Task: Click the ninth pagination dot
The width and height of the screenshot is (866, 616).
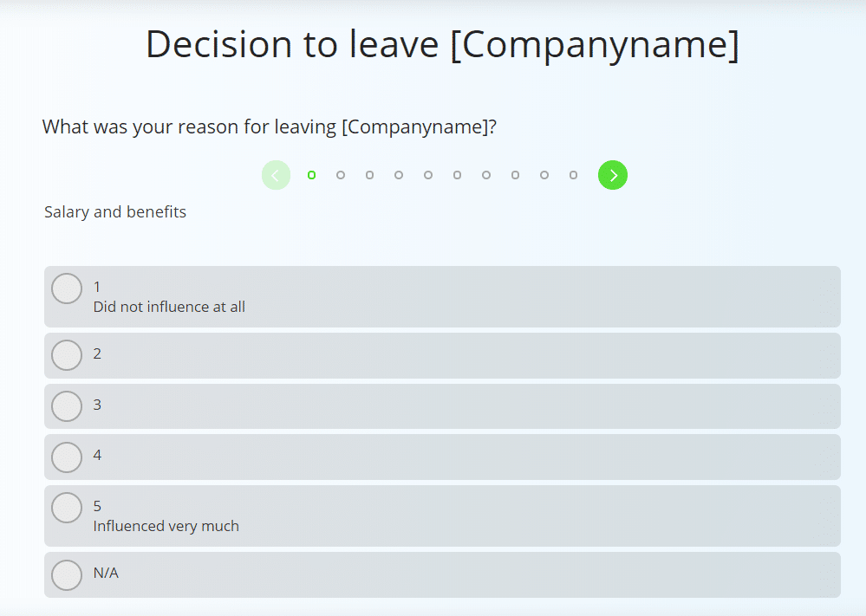Action: coord(544,175)
